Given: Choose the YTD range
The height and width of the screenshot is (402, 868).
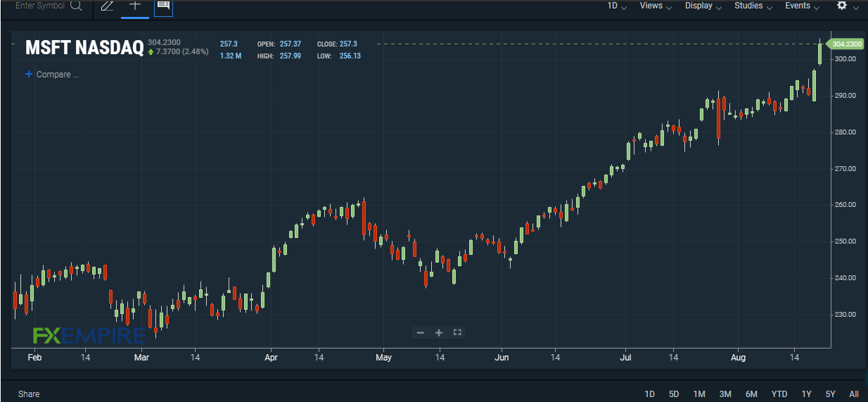Looking at the screenshot, I should [x=779, y=394].
